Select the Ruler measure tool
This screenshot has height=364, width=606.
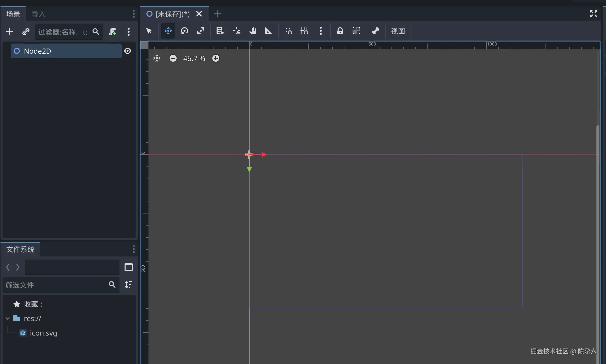tap(269, 31)
